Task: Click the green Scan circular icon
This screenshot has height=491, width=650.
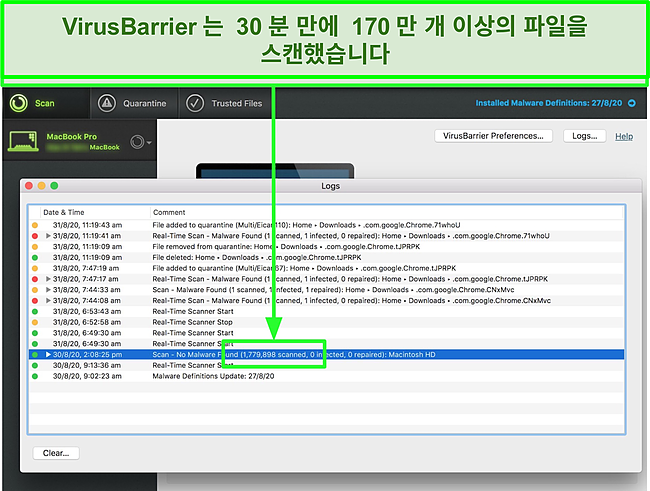Action: click(19, 103)
